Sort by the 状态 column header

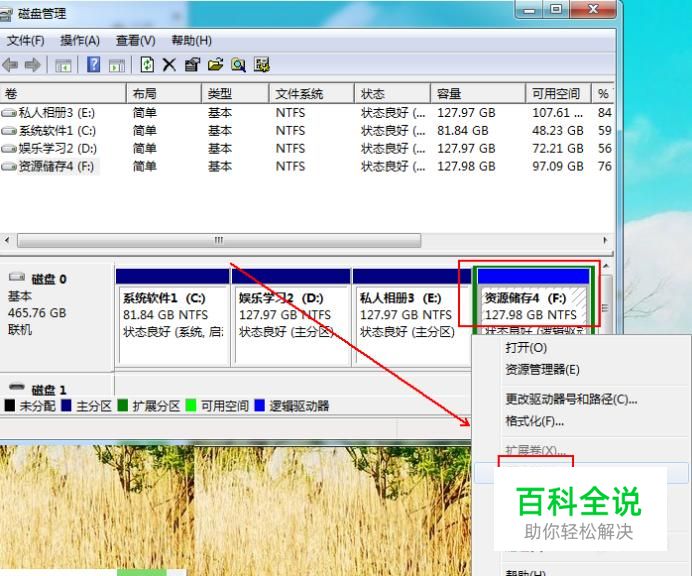point(392,94)
